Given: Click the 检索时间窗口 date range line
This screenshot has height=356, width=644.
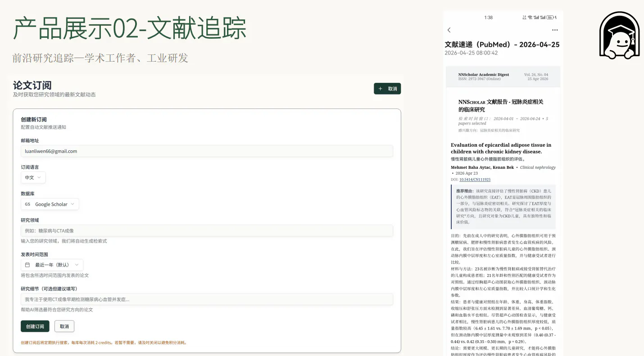Looking at the screenshot, I should (503, 121).
